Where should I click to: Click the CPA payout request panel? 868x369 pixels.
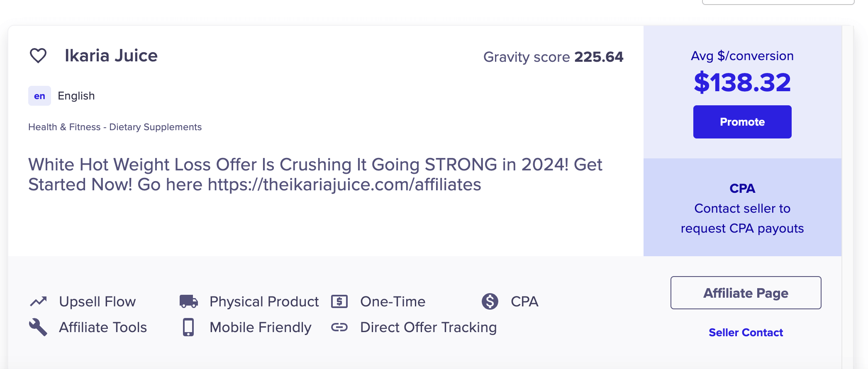(742, 207)
